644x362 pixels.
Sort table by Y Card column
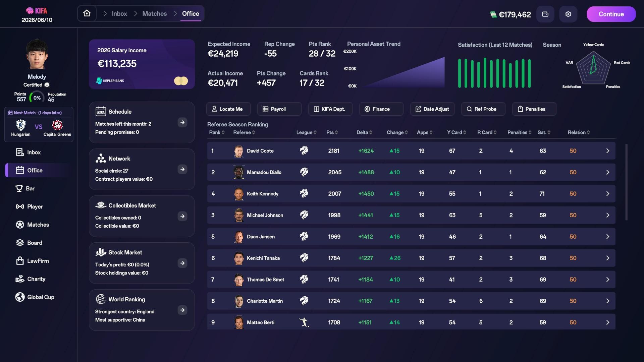457,132
